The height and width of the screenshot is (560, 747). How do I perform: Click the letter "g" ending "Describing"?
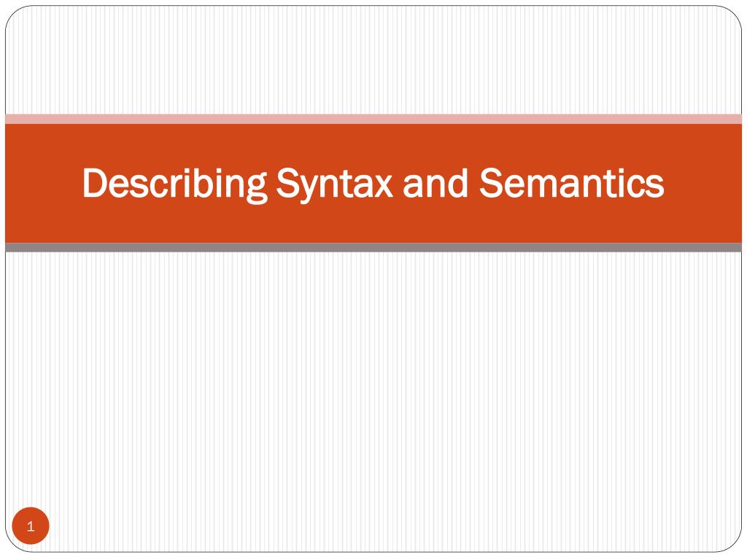(x=256, y=190)
